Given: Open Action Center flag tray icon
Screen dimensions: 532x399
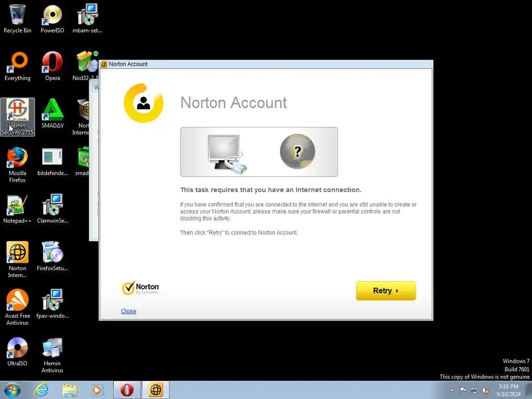Looking at the screenshot, I should [463, 390].
